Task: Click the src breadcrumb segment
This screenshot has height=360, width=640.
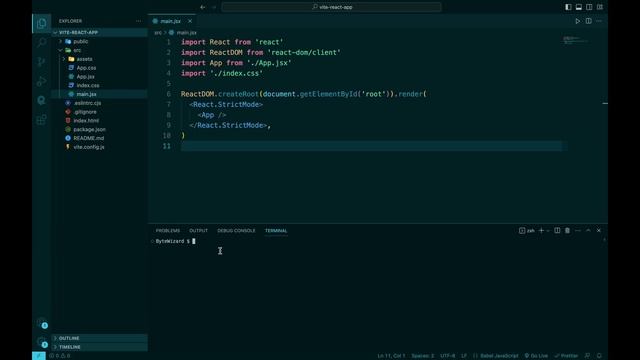Action: click(158, 33)
